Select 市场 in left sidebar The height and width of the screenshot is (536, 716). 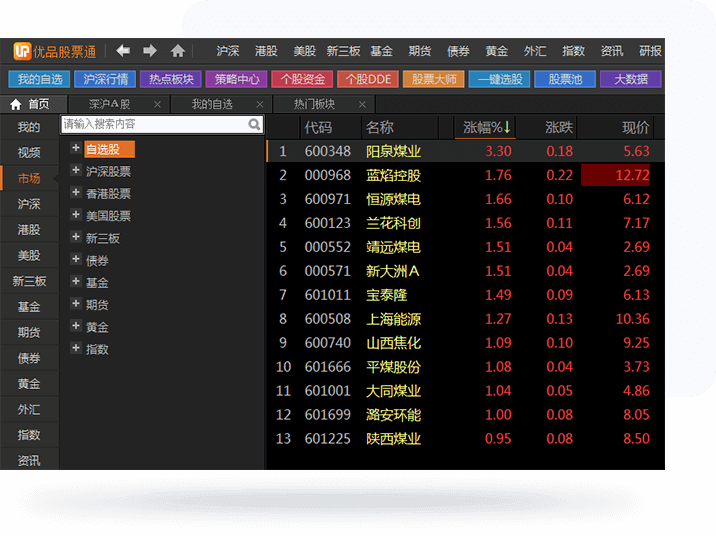[x=29, y=178]
